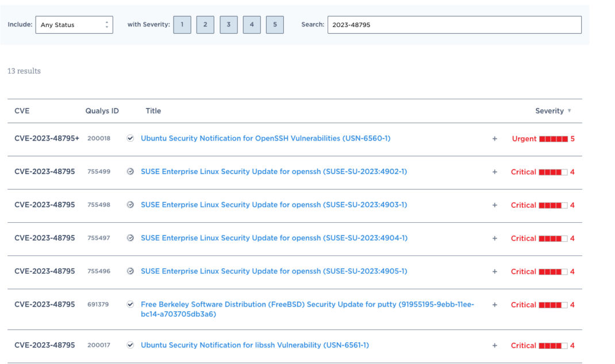Click the clock status icon for SUSE-SU-2023:4903-1
Screen dimensions: 615x364
(x=130, y=204)
